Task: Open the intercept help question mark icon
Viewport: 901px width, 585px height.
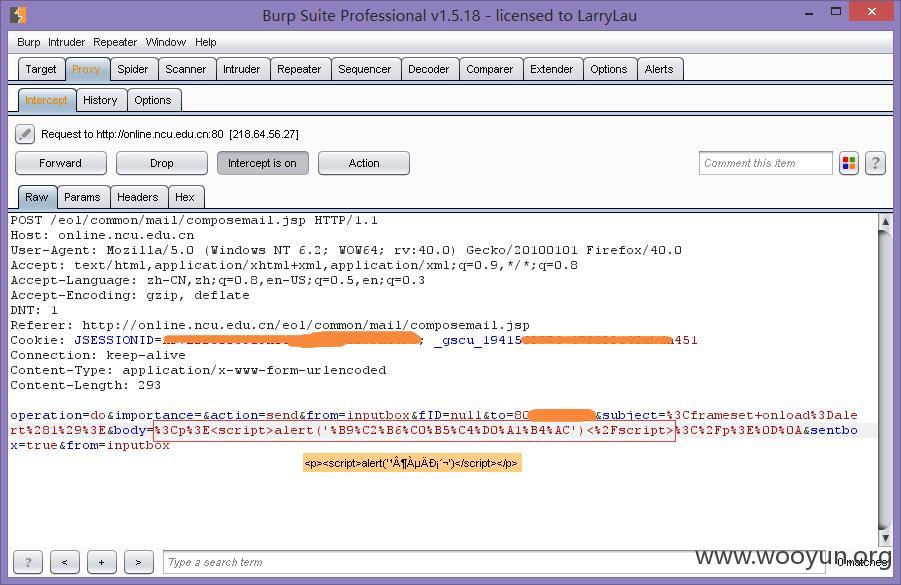Action: (x=875, y=163)
